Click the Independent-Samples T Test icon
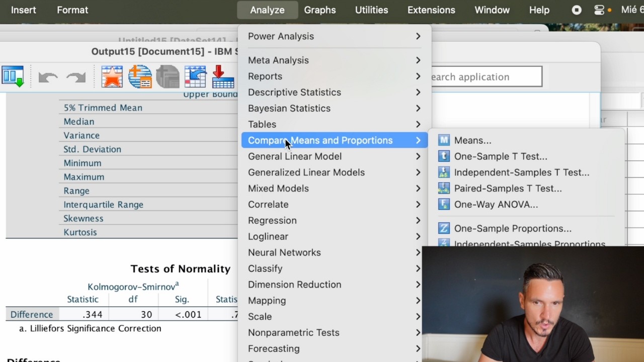The width and height of the screenshot is (644, 362). coord(444,172)
